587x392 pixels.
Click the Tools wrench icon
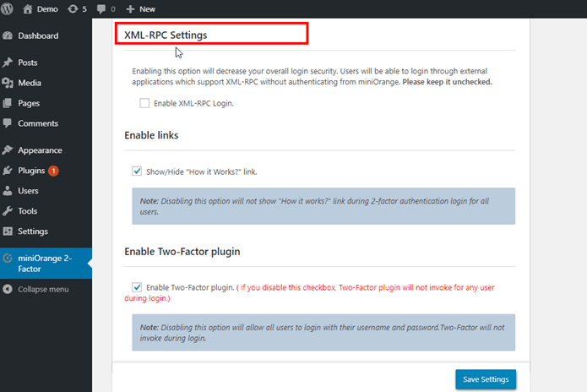(x=8, y=211)
